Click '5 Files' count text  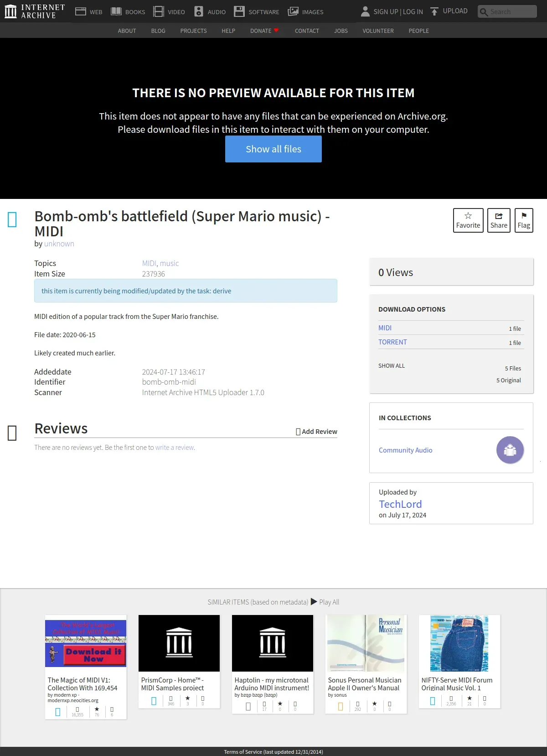click(513, 368)
